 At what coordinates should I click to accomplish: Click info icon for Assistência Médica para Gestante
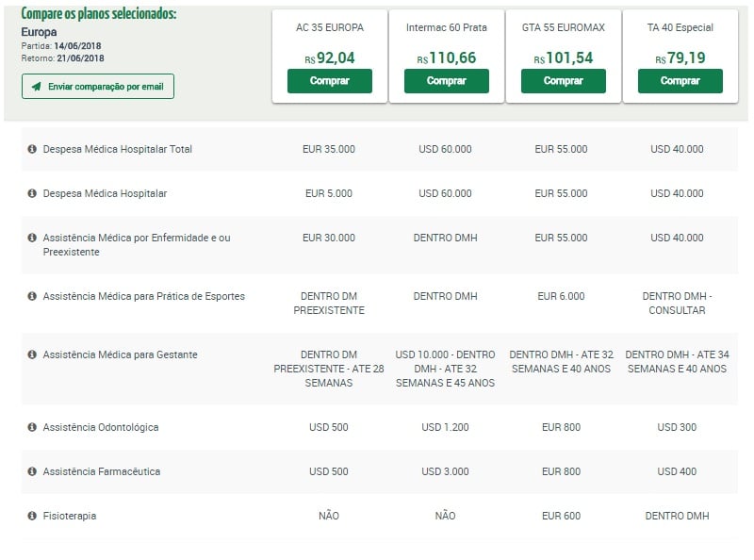(x=32, y=354)
